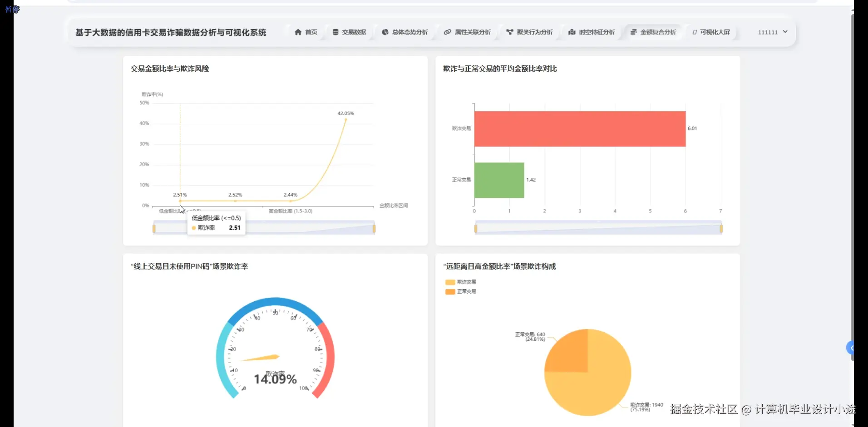Open the 首页 tab
Viewport: 868px width, 427px height.
coord(306,32)
